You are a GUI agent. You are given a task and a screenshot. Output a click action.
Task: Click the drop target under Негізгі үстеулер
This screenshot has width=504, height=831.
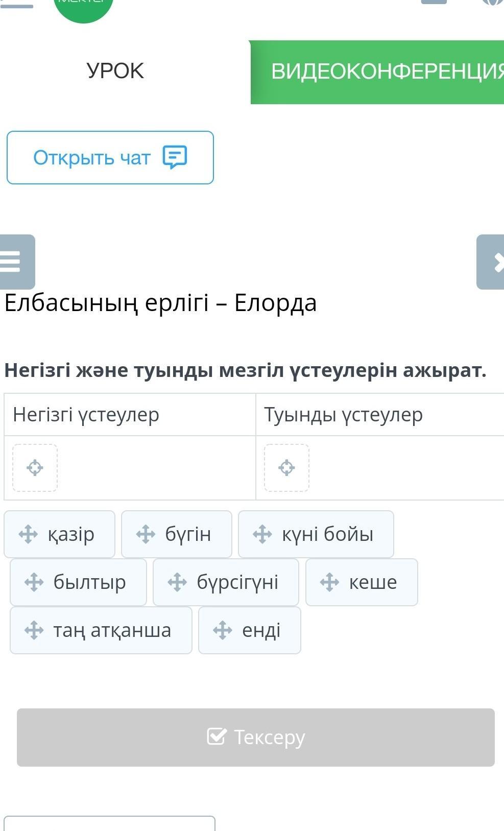click(35, 468)
